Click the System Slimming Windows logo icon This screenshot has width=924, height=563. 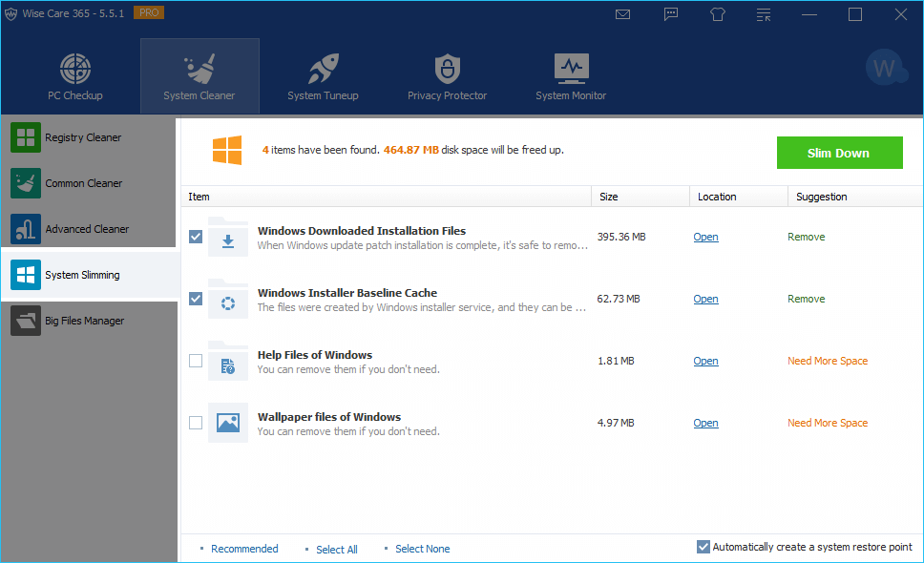26,275
